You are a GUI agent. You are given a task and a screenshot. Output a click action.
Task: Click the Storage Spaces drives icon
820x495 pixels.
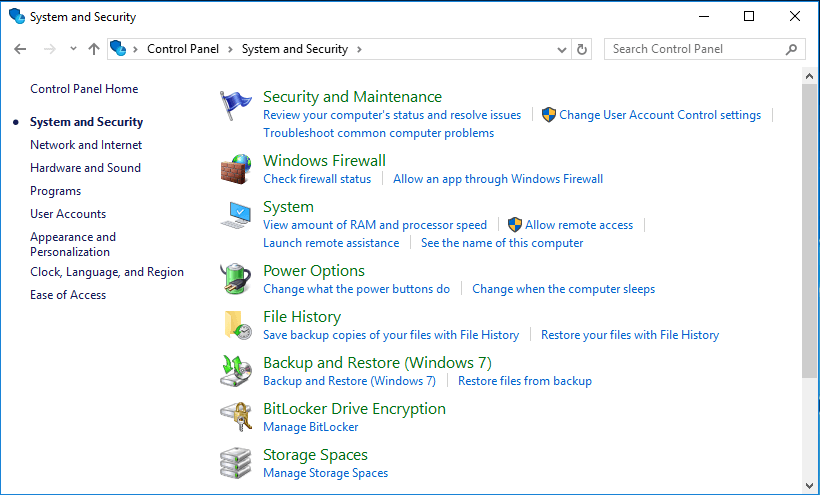pyautogui.click(x=235, y=463)
